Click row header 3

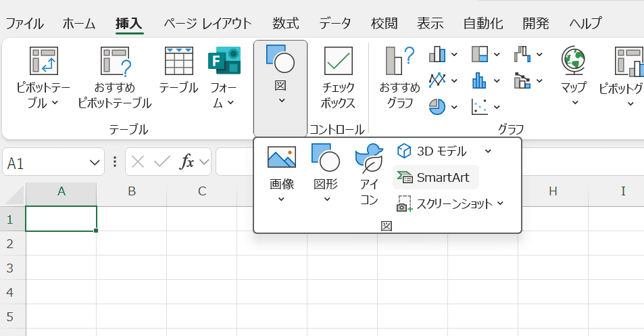coord(11,268)
